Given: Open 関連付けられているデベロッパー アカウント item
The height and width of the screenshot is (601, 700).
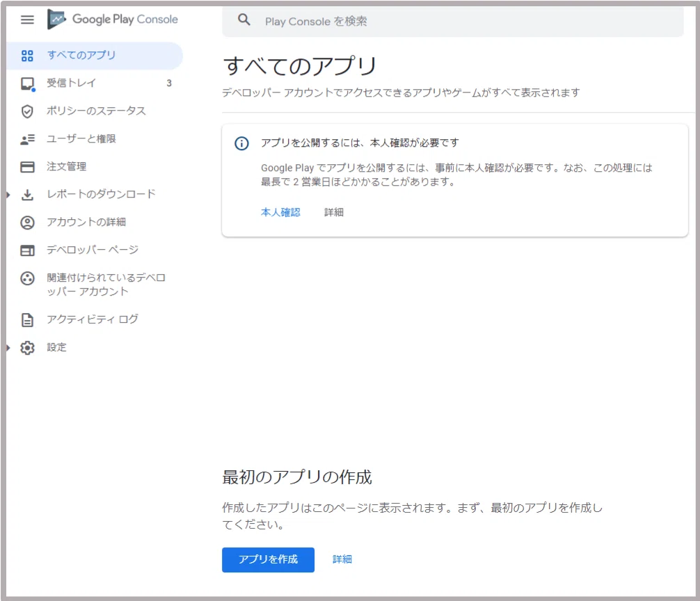Looking at the screenshot, I should [94, 285].
